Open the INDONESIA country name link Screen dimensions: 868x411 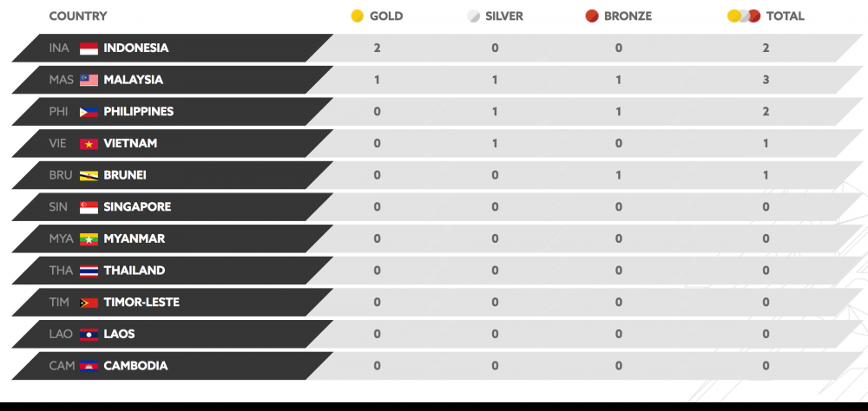click(136, 49)
